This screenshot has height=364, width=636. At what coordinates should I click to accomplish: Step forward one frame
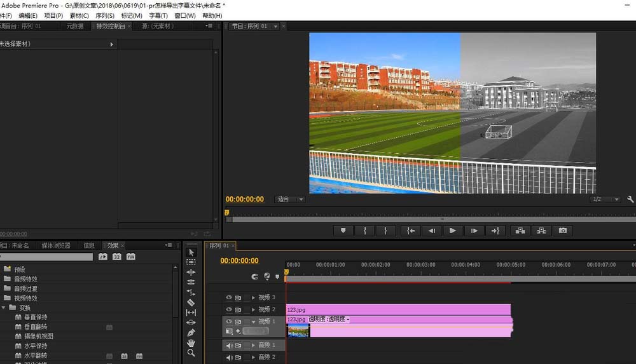point(474,231)
